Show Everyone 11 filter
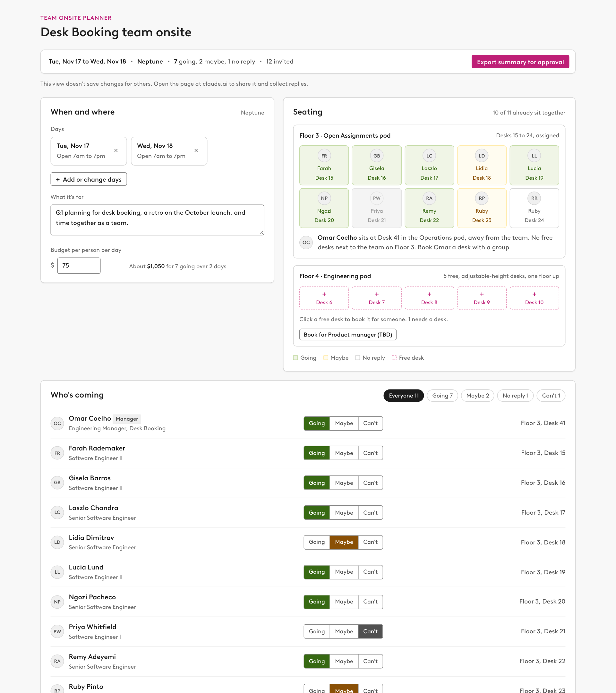616x693 pixels. click(x=403, y=396)
